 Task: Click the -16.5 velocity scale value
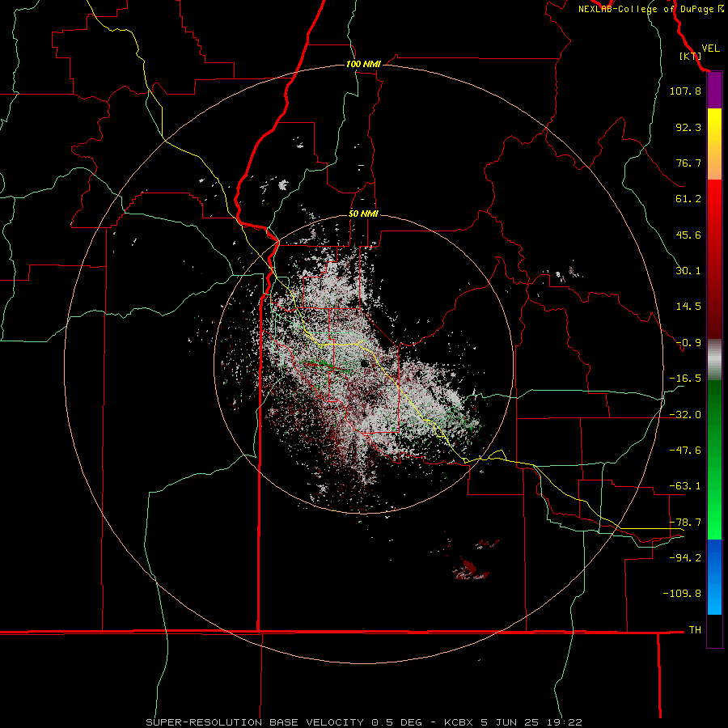[x=685, y=379]
